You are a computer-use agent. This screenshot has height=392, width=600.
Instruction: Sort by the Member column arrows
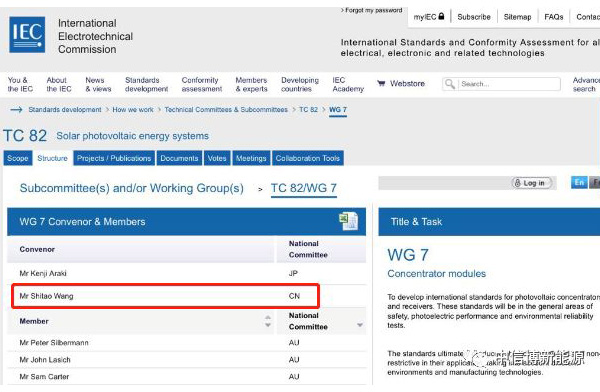click(x=268, y=321)
